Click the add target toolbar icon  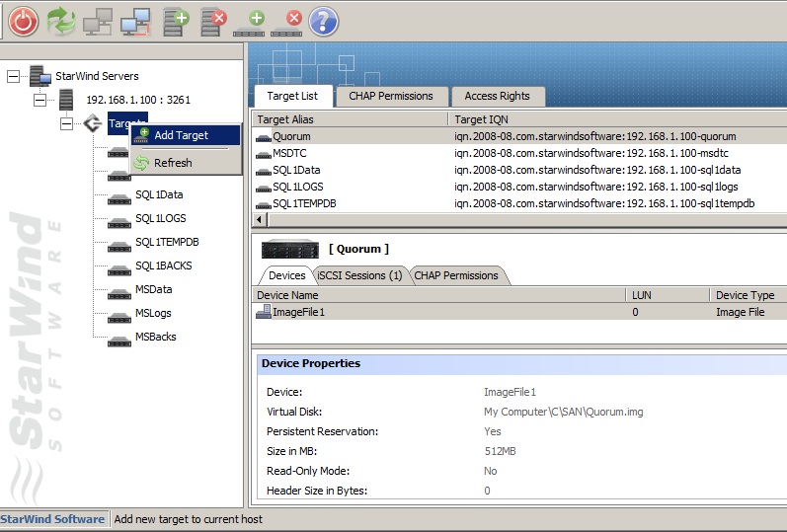(x=251, y=20)
